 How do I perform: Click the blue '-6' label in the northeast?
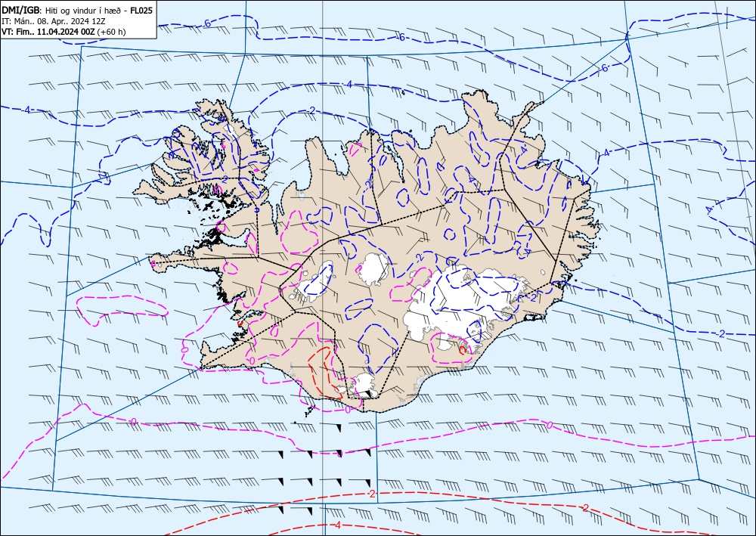point(604,69)
